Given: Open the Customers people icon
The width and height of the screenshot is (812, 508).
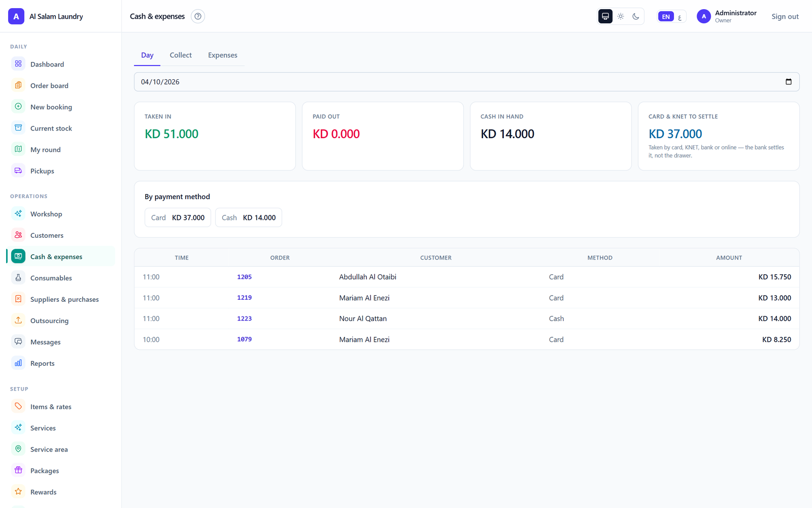Looking at the screenshot, I should (18, 235).
